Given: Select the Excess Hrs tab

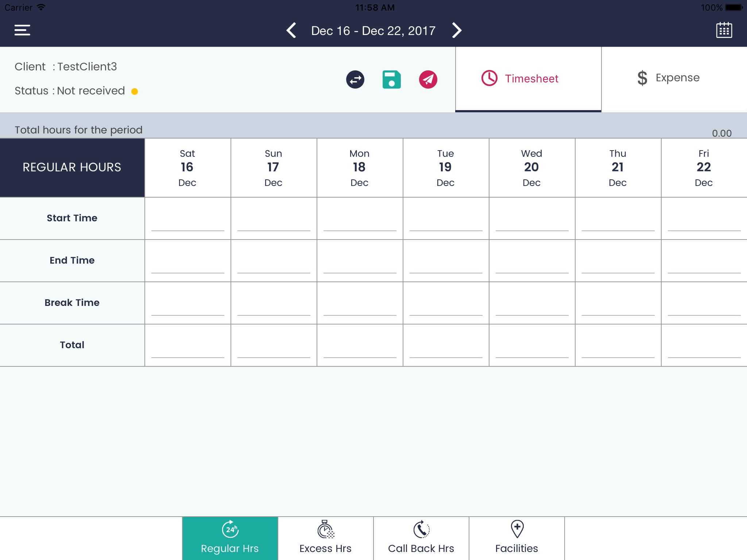Looking at the screenshot, I should (x=326, y=538).
